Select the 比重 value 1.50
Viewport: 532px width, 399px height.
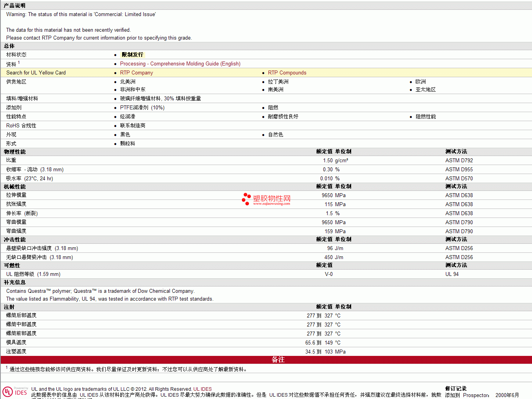click(x=328, y=160)
